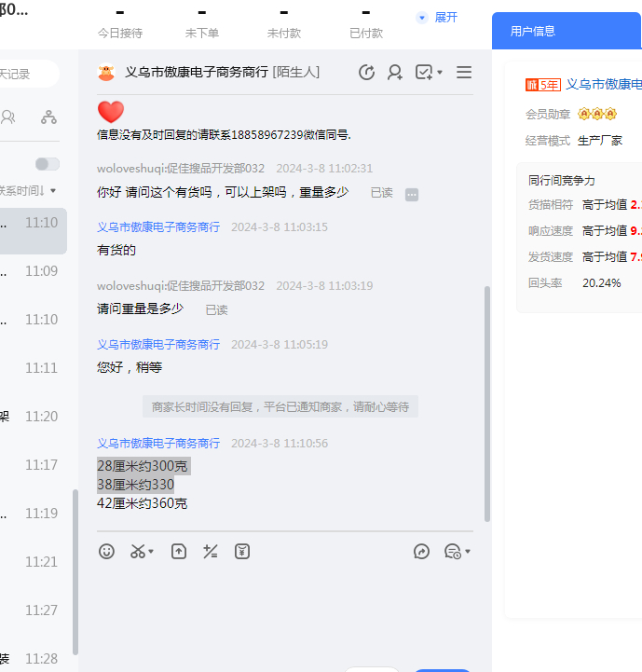
Task: Click the refresh history icon in the chat header
Action: [367, 73]
